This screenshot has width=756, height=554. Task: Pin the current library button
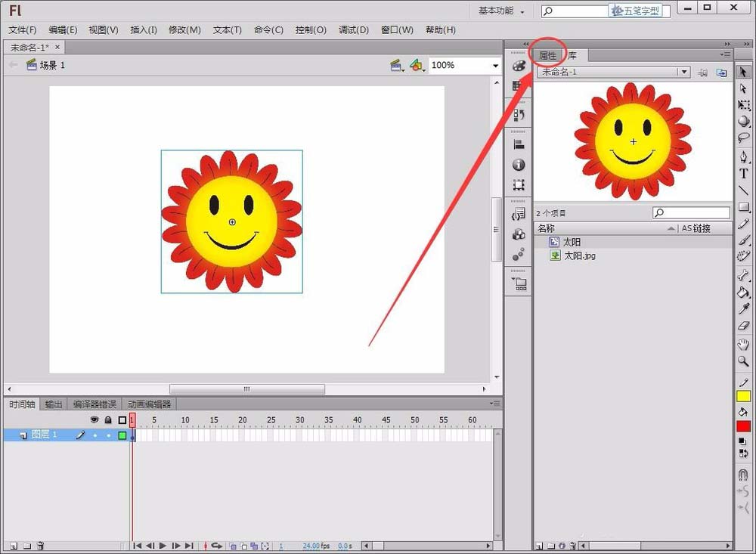coord(703,73)
